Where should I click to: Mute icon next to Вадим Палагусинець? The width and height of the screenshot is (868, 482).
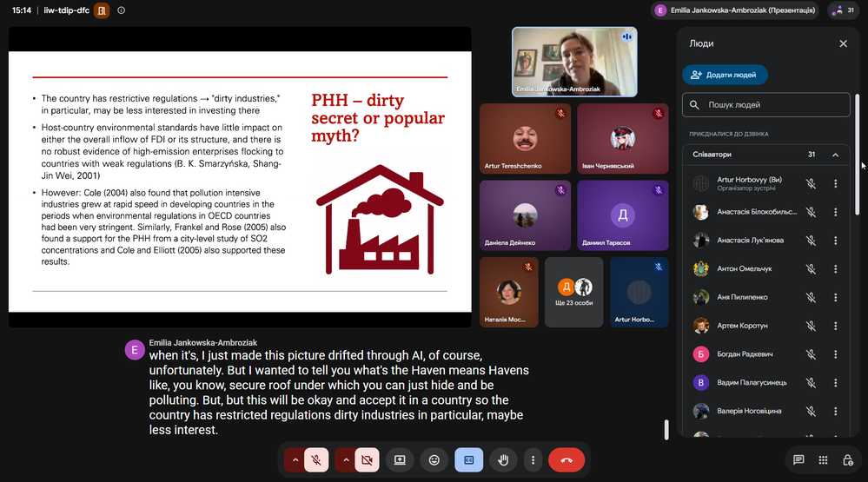pyautogui.click(x=811, y=382)
